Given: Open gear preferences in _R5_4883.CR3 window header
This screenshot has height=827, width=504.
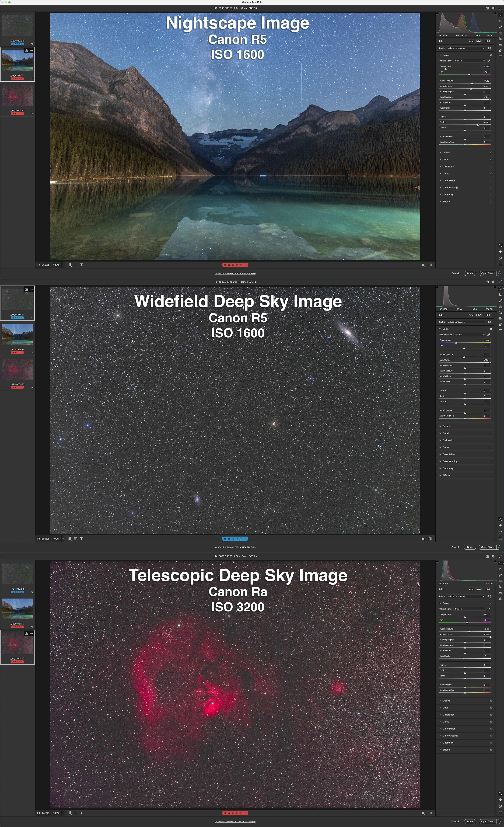Looking at the screenshot, I should click(493, 282).
